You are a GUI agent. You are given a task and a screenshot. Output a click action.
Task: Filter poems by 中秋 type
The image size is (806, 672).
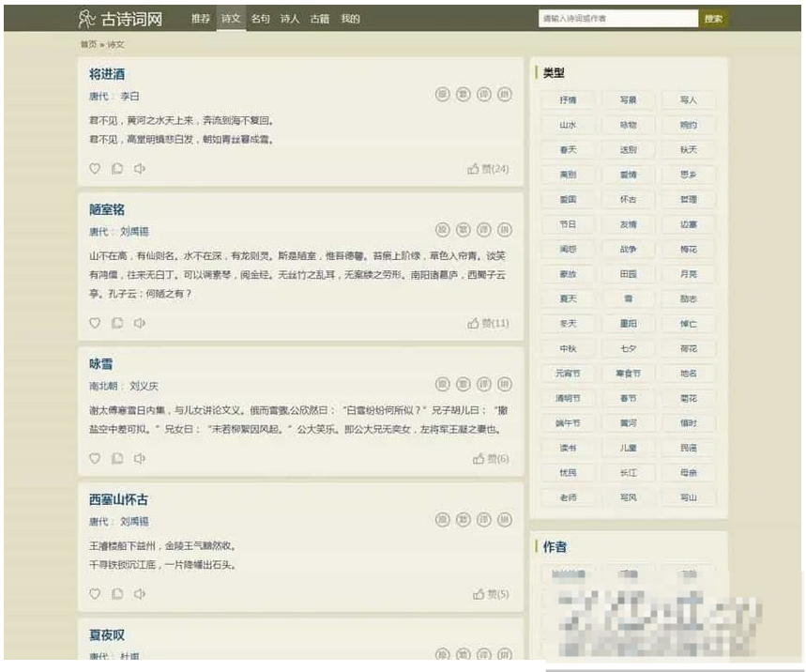[568, 348]
